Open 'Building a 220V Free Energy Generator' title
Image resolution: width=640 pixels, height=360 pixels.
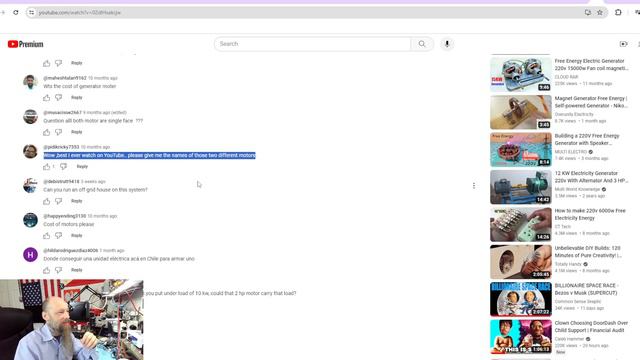(587, 140)
